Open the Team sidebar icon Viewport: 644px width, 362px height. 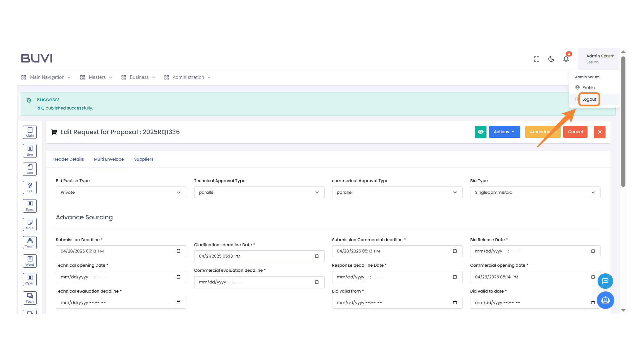[30, 243]
